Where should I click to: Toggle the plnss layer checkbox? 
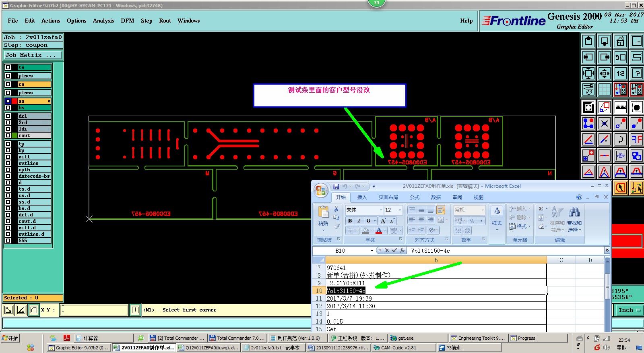pyautogui.click(x=8, y=93)
